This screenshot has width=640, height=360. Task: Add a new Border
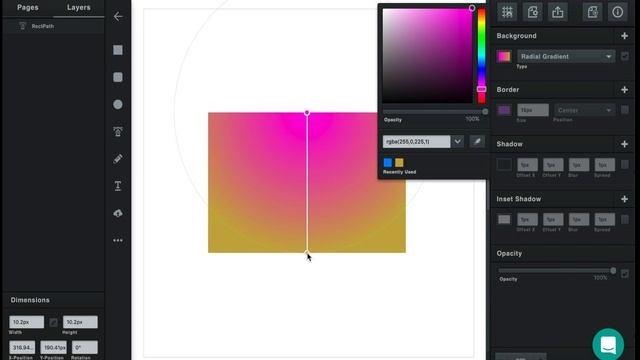[624, 89]
